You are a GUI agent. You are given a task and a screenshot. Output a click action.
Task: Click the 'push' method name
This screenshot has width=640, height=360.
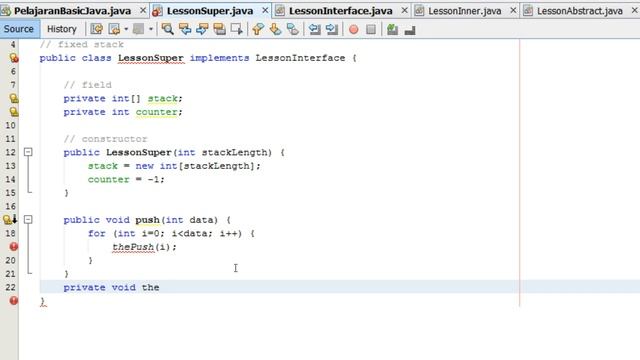pos(147,220)
